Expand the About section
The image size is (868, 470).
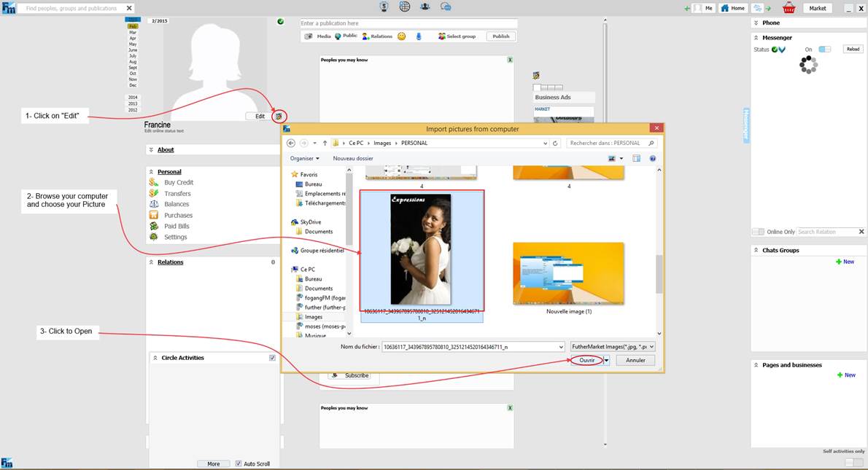pyautogui.click(x=151, y=150)
